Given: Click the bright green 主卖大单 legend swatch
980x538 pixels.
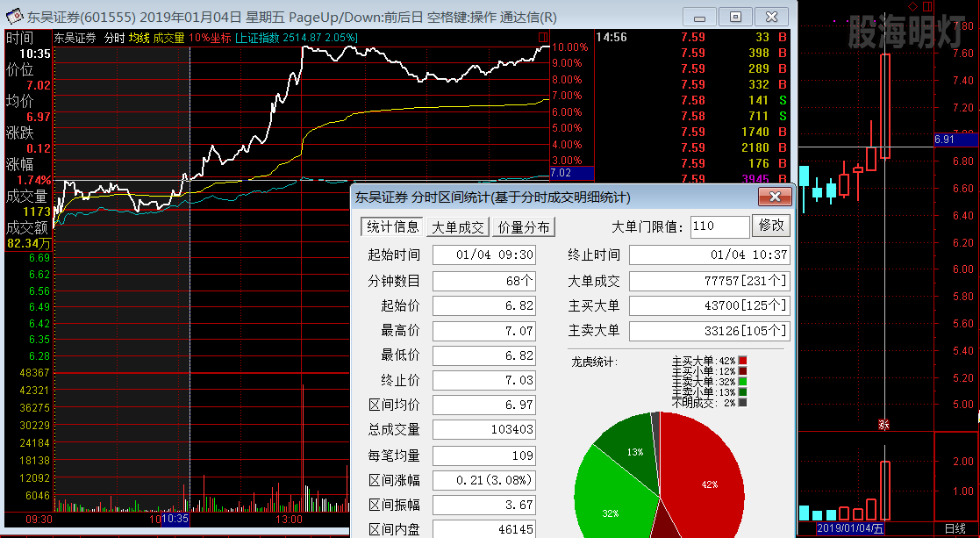Looking at the screenshot, I should tap(742, 382).
